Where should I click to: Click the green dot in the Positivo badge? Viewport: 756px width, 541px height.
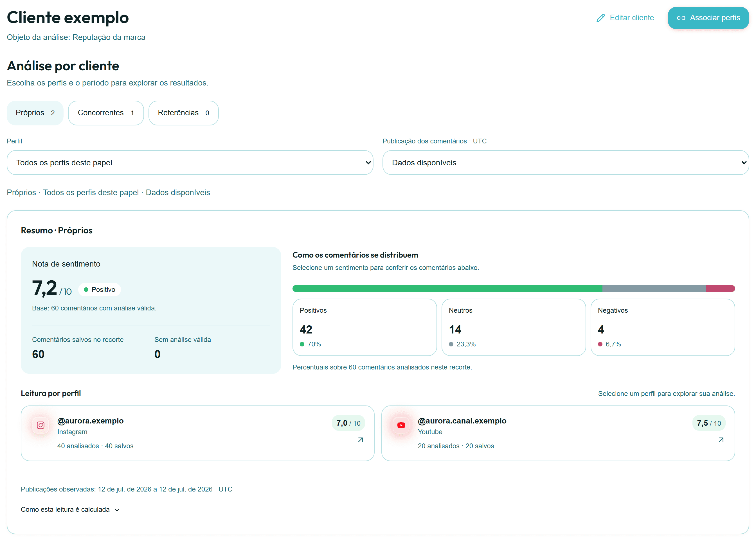point(86,290)
